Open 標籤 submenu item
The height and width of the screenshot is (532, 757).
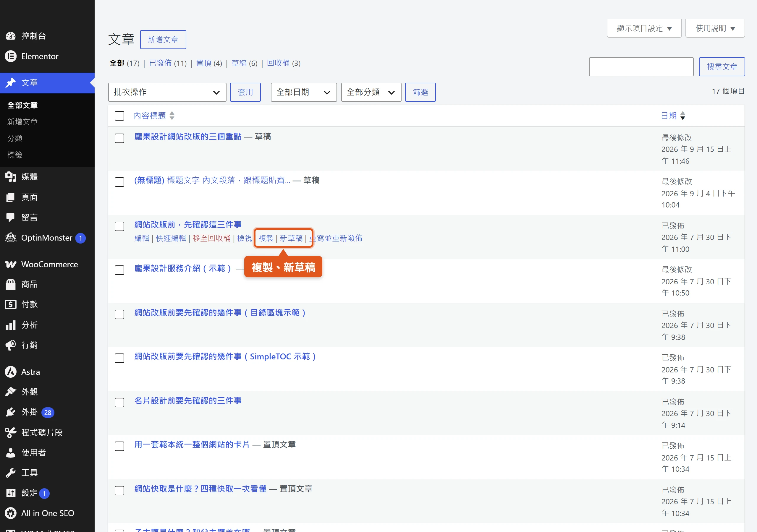(x=15, y=155)
